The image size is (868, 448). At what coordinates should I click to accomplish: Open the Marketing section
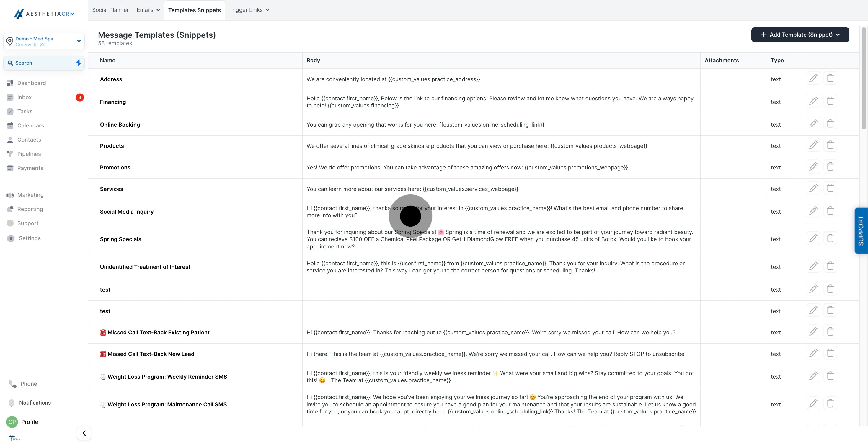[x=30, y=195]
